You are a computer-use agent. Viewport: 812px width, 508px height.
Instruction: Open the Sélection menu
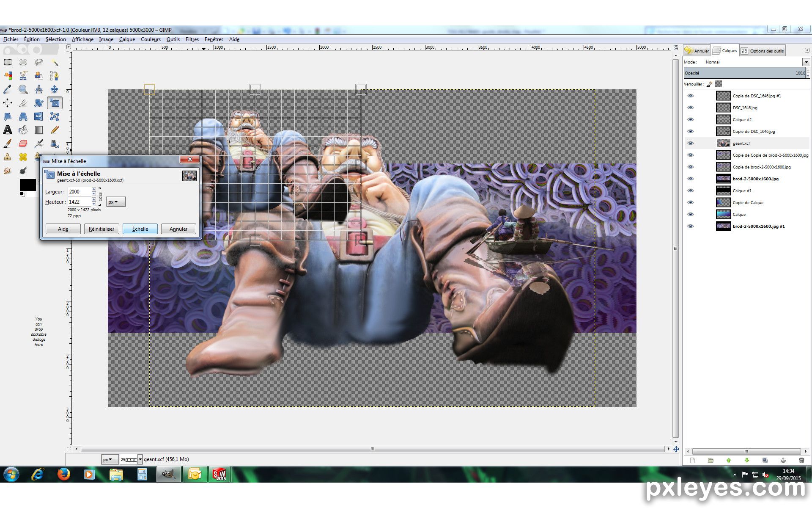(x=56, y=39)
